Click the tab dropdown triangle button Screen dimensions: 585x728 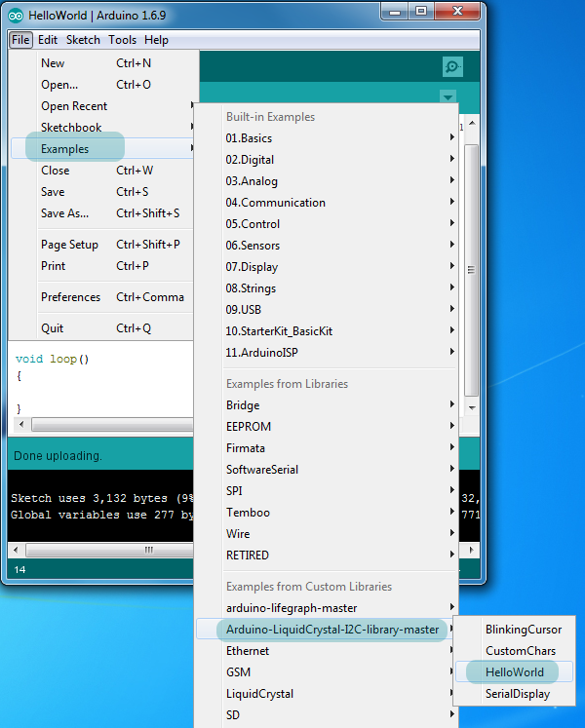(448, 97)
